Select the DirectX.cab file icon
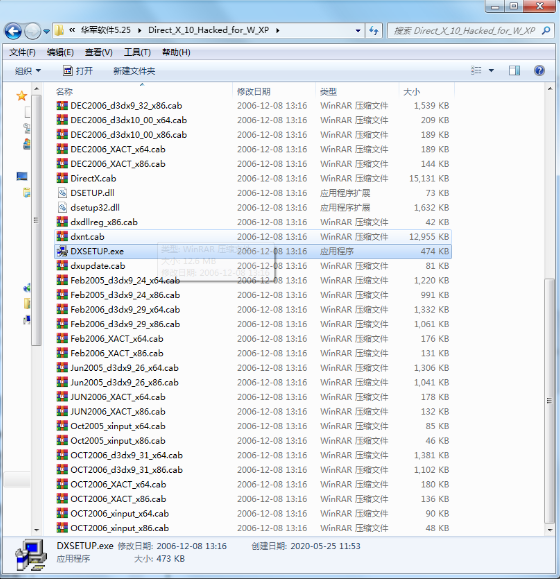The height and width of the screenshot is (580, 560). 62,178
